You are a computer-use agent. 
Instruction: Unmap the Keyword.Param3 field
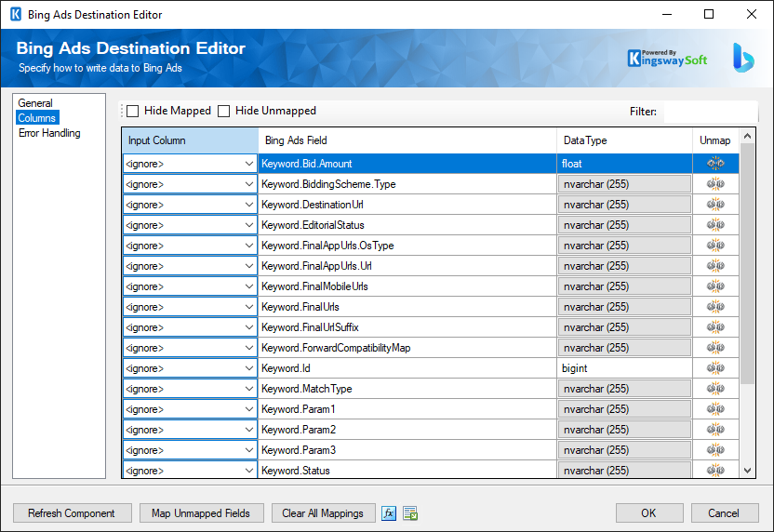pyautogui.click(x=715, y=450)
